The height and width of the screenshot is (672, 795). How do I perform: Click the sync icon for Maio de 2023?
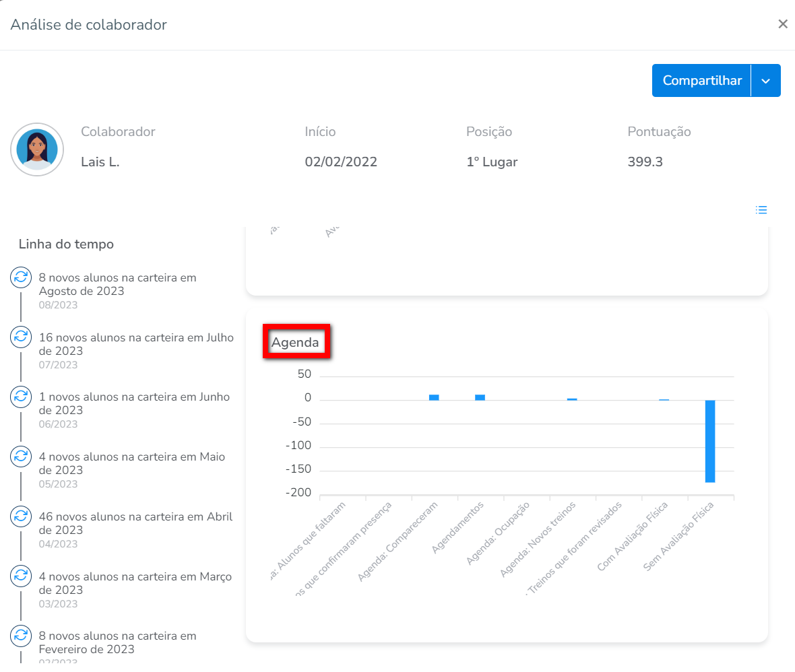pyautogui.click(x=21, y=457)
